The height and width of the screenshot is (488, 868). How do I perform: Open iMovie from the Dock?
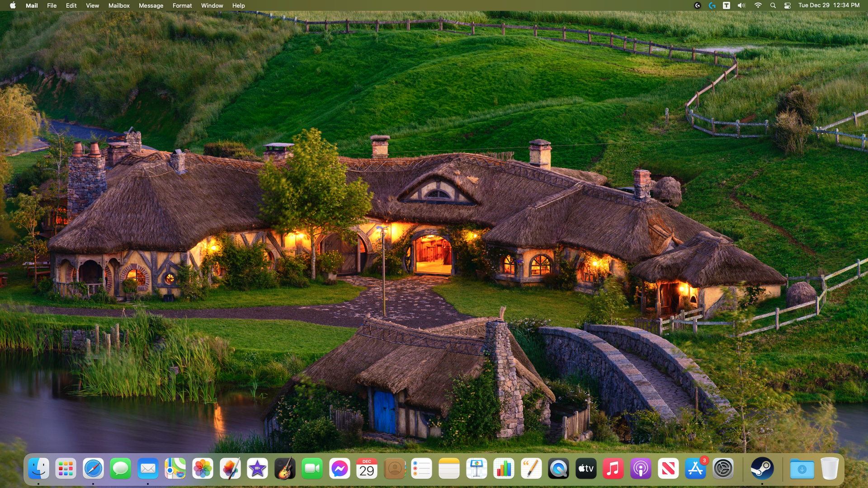pyautogui.click(x=257, y=469)
